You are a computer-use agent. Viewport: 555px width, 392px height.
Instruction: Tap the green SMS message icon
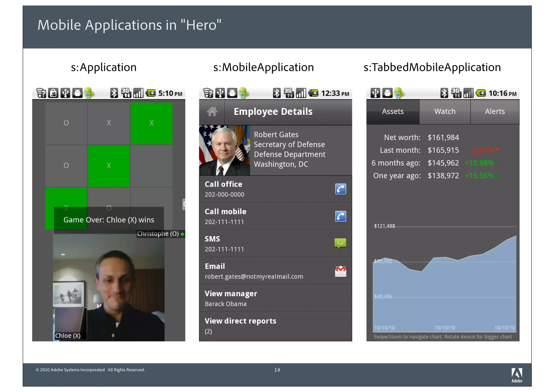pos(340,243)
